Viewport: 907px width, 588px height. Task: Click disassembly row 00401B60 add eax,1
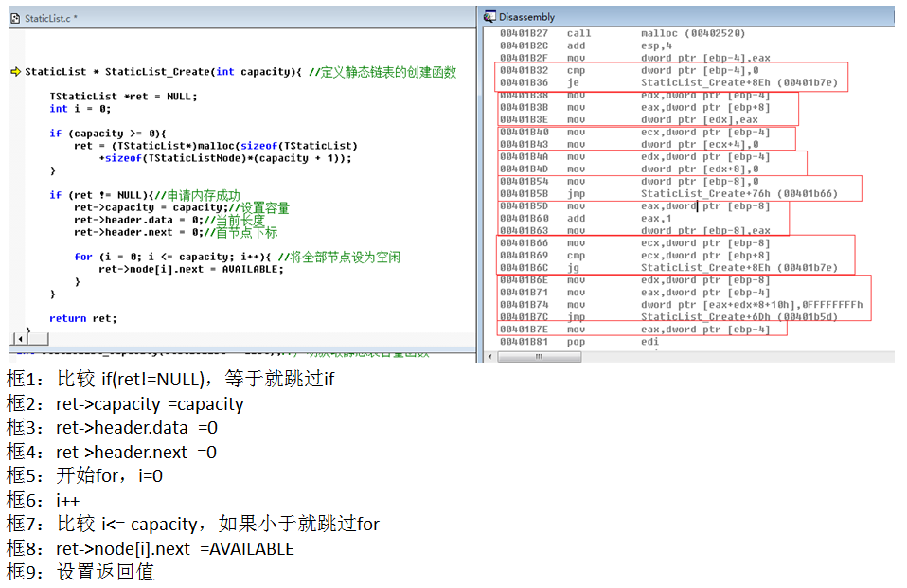[x=586, y=218]
